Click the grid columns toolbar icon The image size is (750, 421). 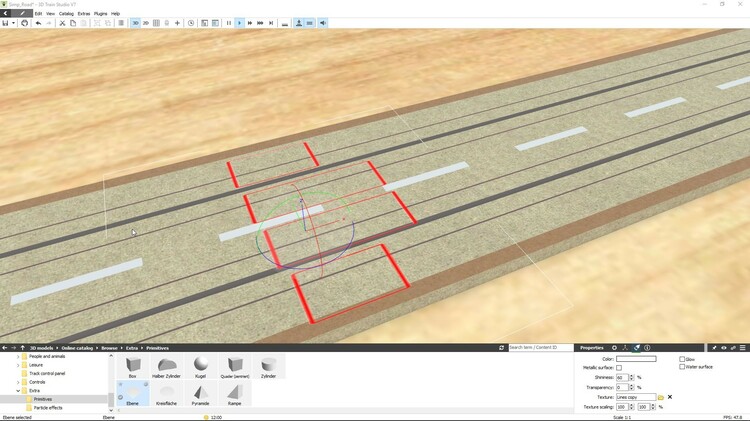coord(156,23)
